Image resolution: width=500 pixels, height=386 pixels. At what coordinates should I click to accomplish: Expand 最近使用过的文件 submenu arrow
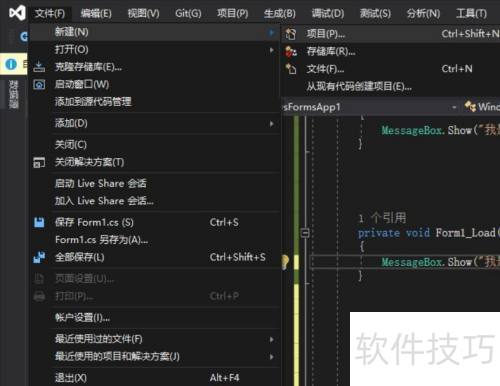click(272, 339)
